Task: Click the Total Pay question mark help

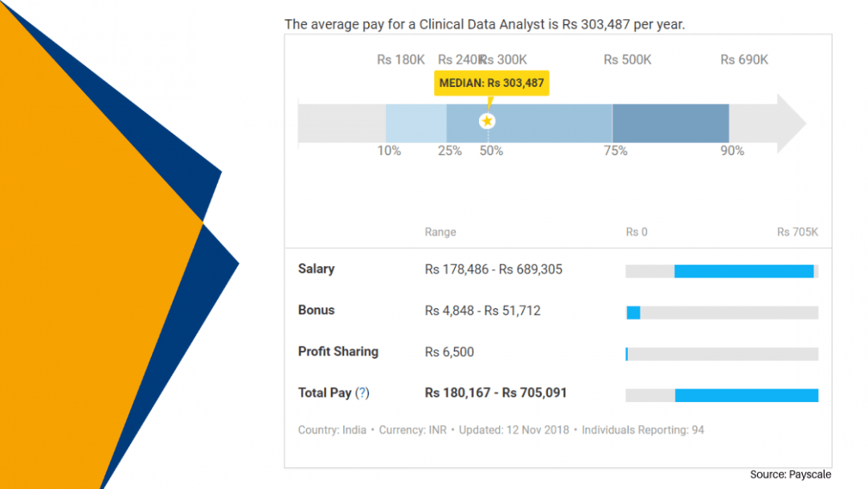Action: pyautogui.click(x=362, y=393)
